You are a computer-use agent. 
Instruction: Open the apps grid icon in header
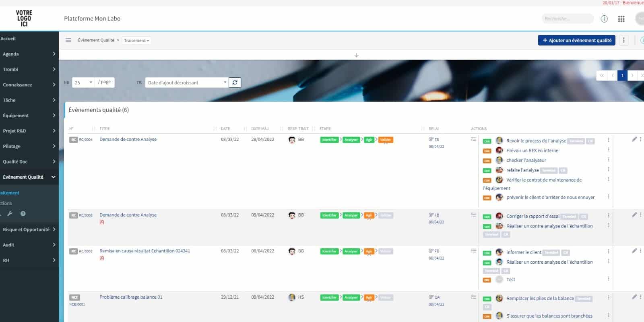tap(621, 19)
